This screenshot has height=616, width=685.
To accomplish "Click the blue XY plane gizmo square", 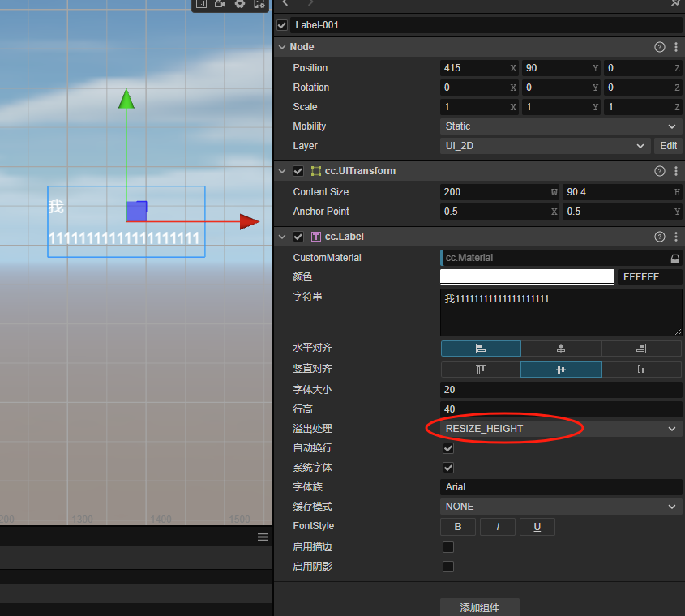I will (137, 211).
